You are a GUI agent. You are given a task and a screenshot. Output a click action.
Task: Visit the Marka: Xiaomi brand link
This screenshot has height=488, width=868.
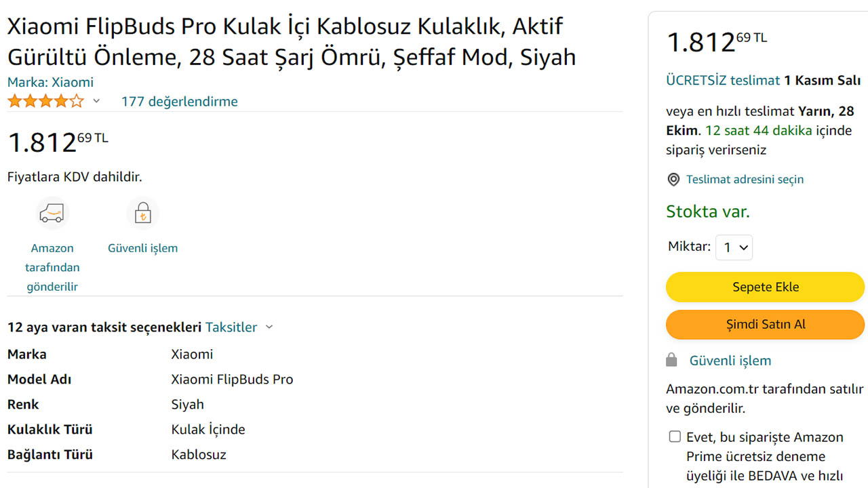coord(50,83)
